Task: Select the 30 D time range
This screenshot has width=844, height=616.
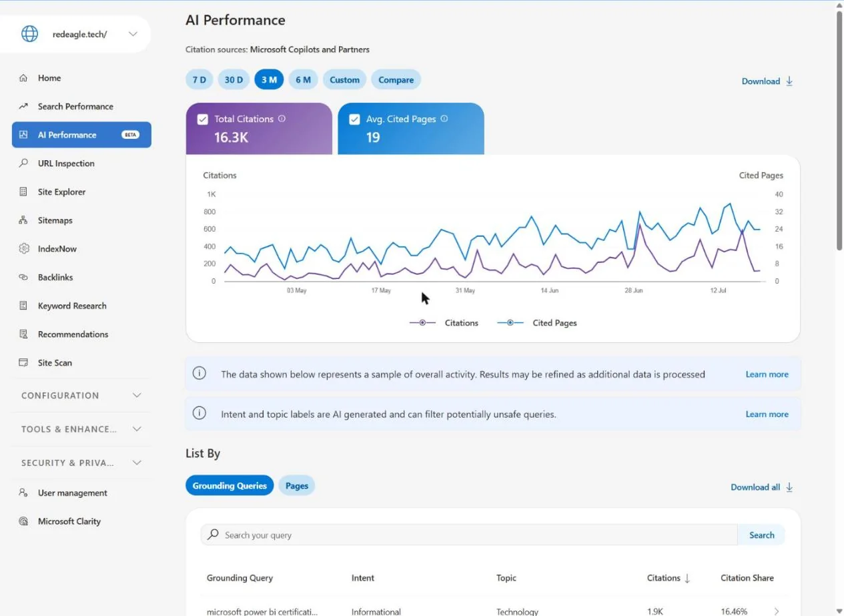Action: pyautogui.click(x=234, y=79)
